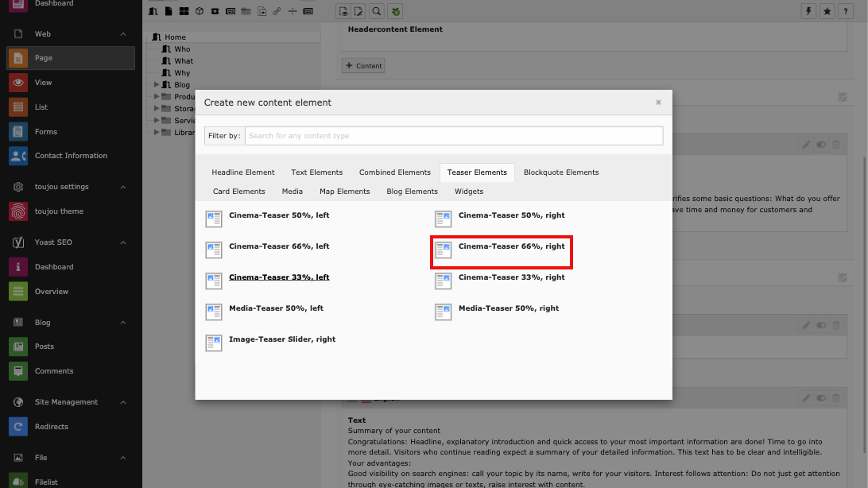Expand the Blog page tree node
Image resolution: width=868 pixels, height=488 pixels.
click(x=157, y=85)
